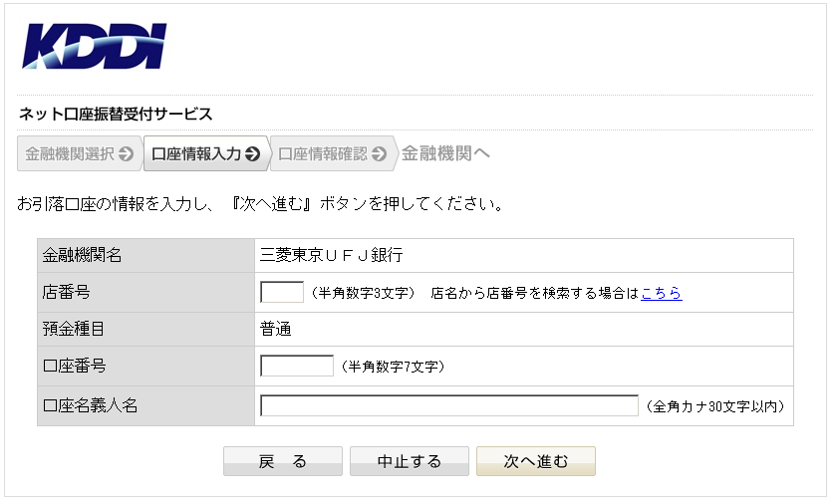Click the arrow icon beside 口座情報確認
The height and width of the screenshot is (504, 835).
pos(379,154)
